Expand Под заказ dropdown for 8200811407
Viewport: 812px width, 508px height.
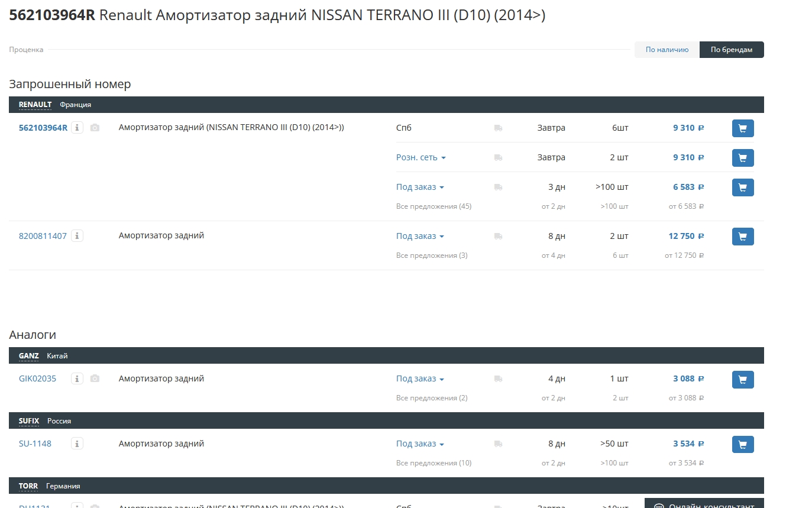tap(420, 236)
